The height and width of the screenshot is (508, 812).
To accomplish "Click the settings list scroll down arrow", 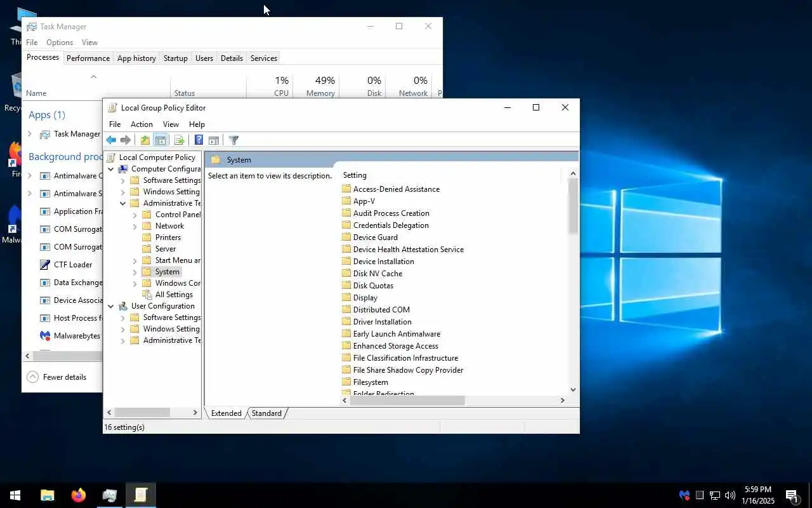I will (573, 390).
